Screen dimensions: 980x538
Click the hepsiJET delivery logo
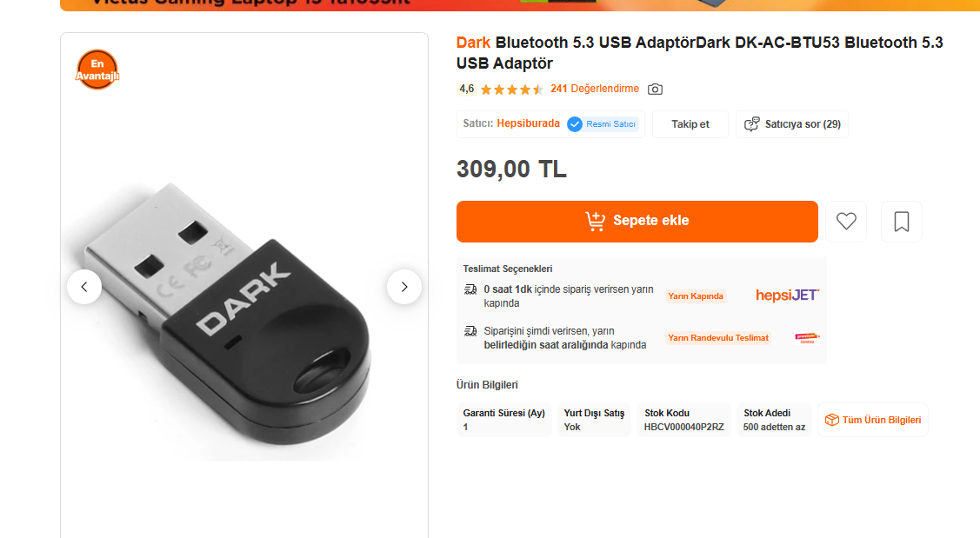(788, 295)
